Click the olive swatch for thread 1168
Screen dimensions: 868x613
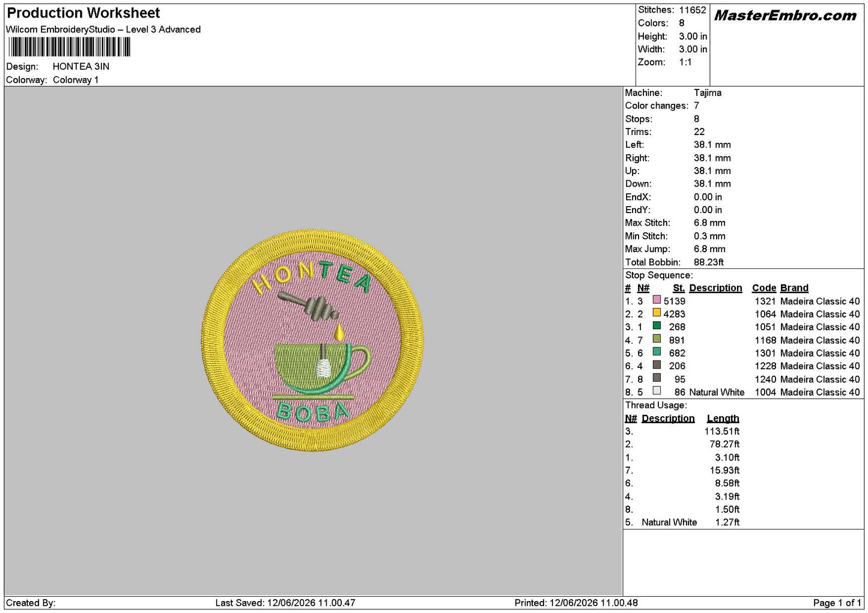(657, 339)
